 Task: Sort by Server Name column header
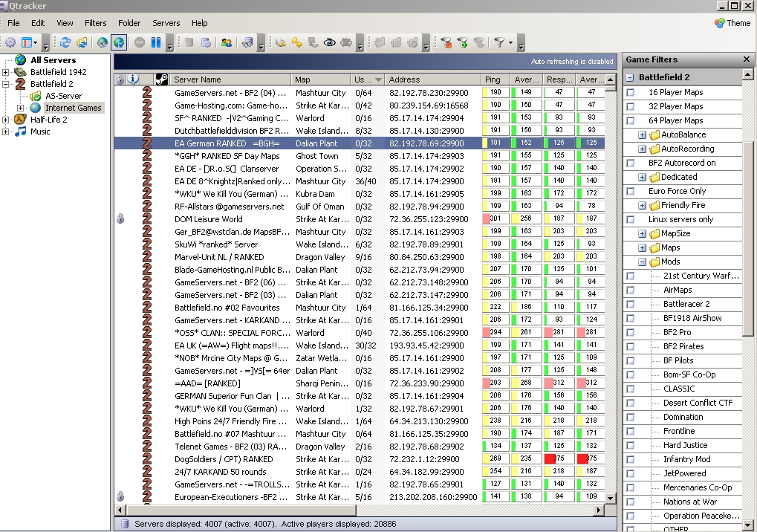pyautogui.click(x=230, y=80)
